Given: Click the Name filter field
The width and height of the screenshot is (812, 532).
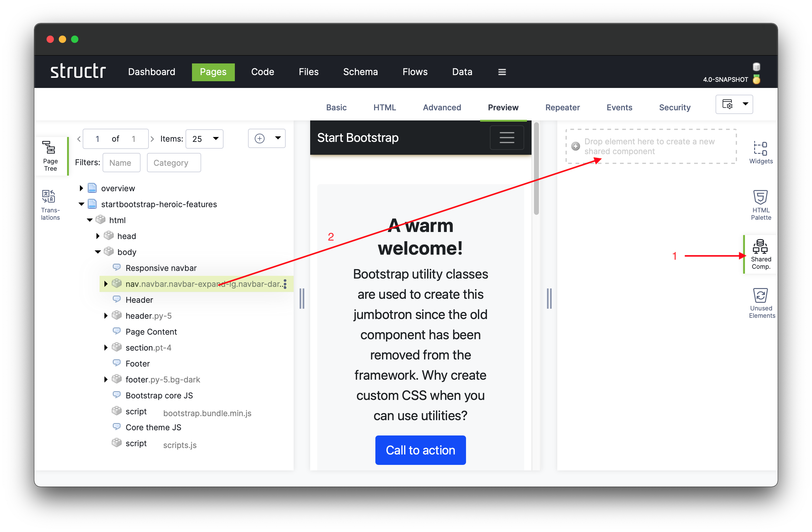Looking at the screenshot, I should point(122,162).
